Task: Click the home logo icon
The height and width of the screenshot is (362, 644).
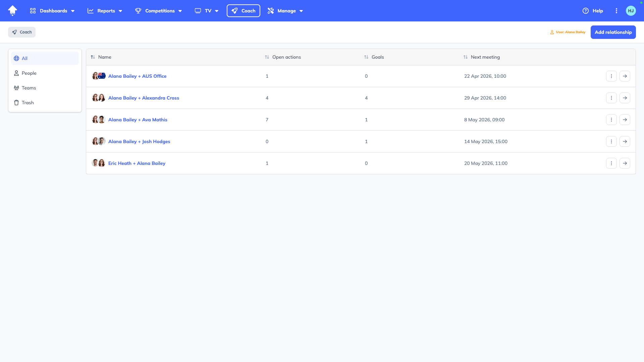Action: tap(12, 11)
